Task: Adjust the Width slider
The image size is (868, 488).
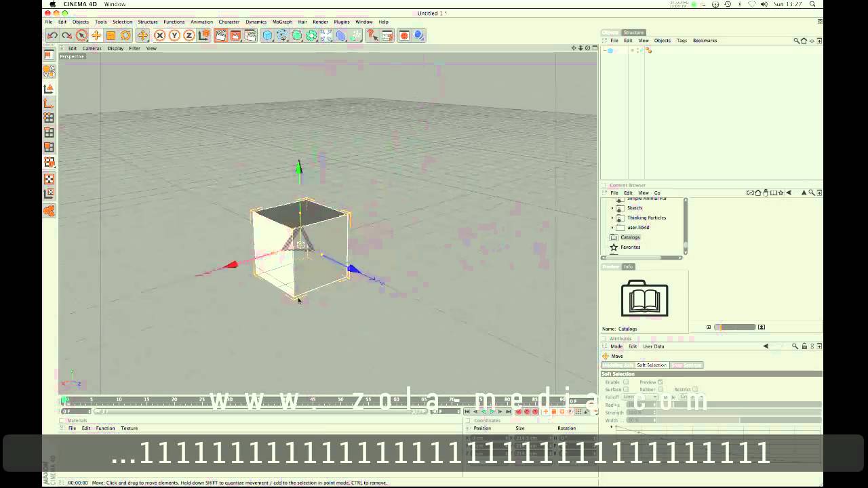Action: (x=738, y=420)
